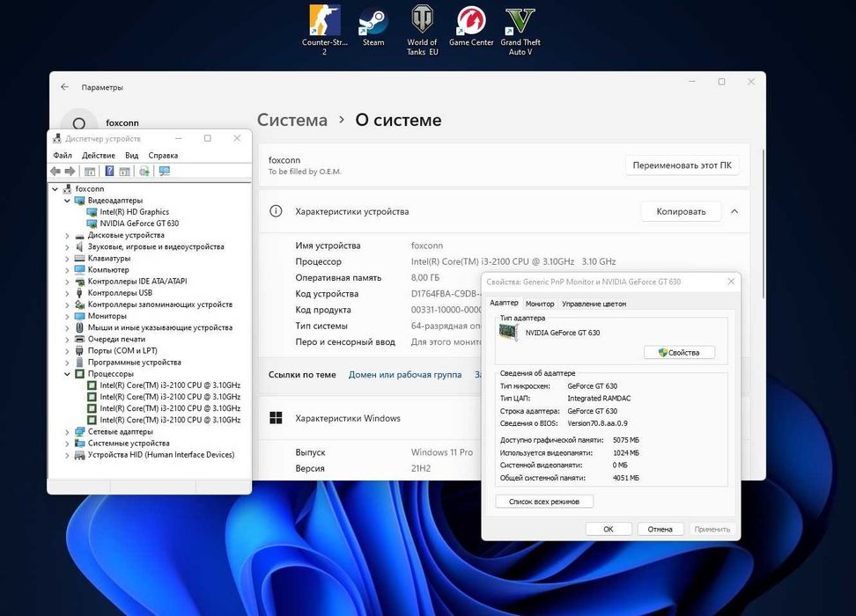This screenshot has width=856, height=616.
Task: Open Counter-Strike 2 desktop shortcut
Action: click(324, 31)
